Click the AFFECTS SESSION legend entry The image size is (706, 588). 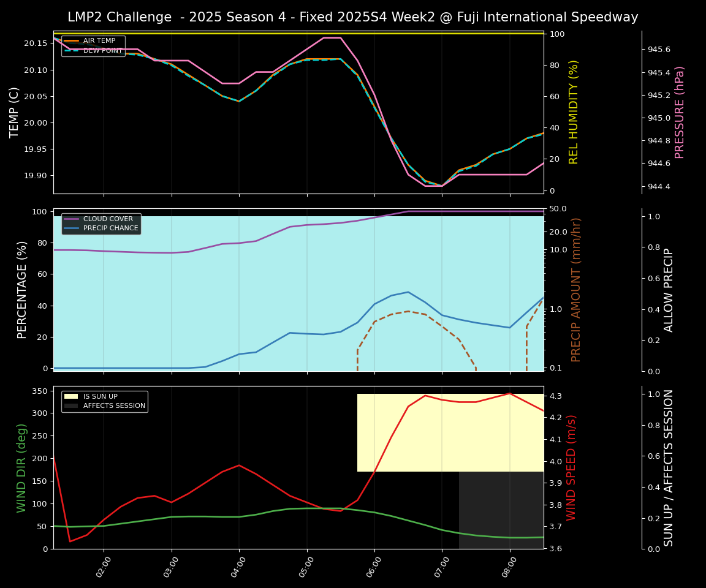(x=114, y=405)
